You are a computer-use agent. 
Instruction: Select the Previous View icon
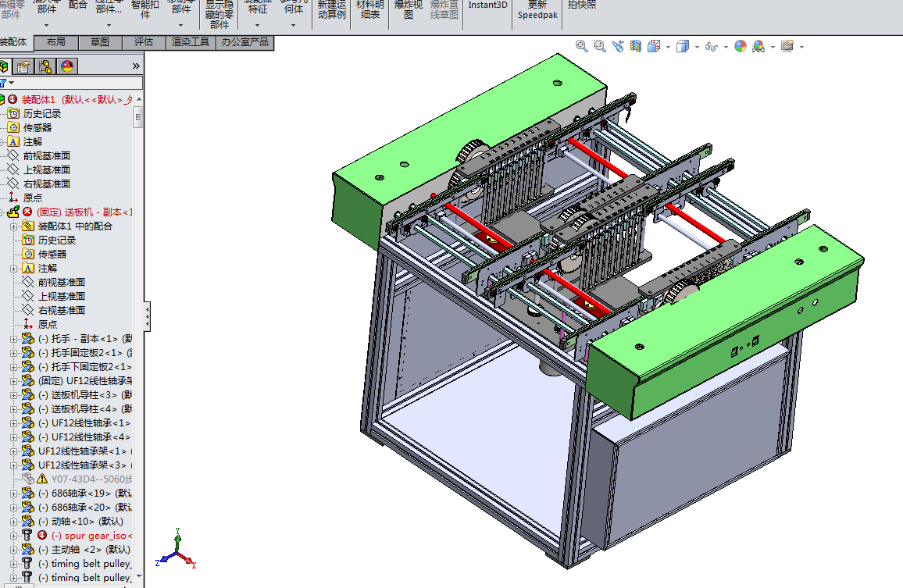click(618, 46)
